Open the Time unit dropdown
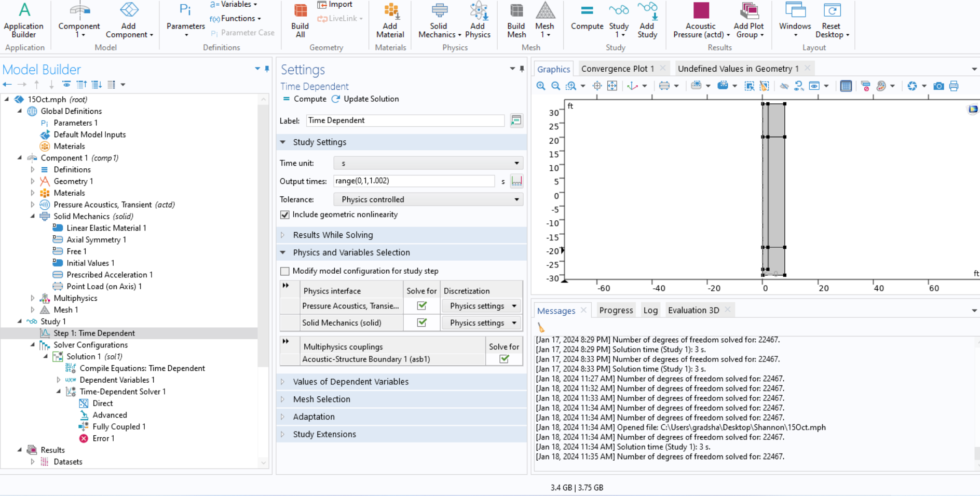Viewport: 980px width, 496px height. pyautogui.click(x=428, y=163)
